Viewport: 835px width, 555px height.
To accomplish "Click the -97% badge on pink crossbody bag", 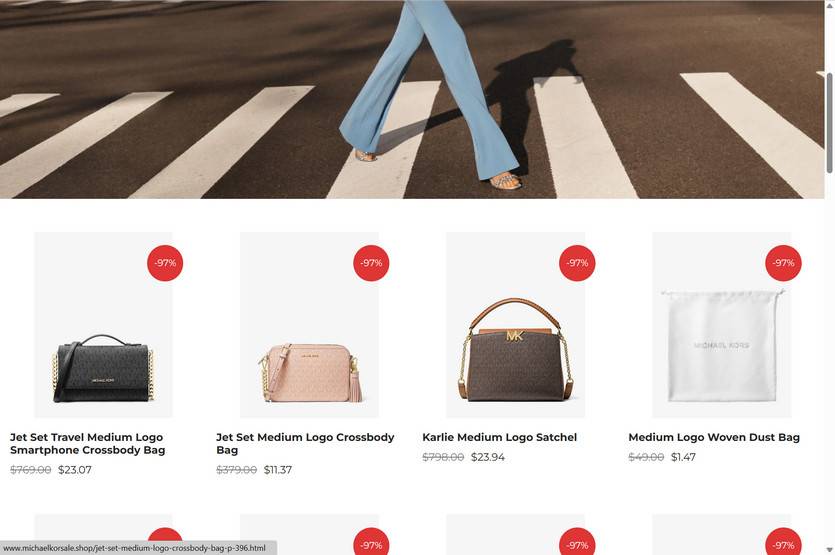I will [x=371, y=263].
